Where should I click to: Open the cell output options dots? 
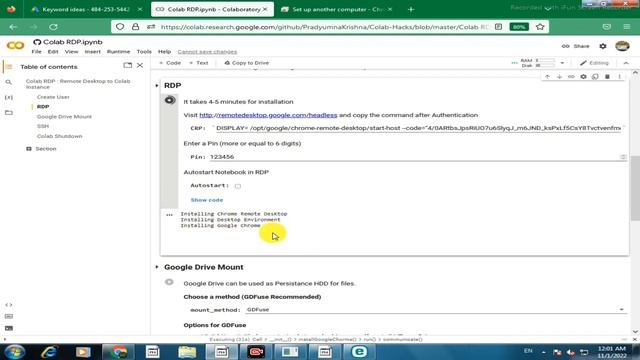point(169,215)
